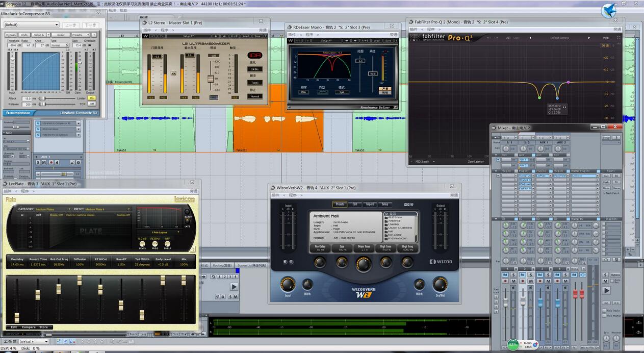This screenshot has height=353, width=644.
Task: Click Save in the RDeEsser toolbar
Action: 389,40
